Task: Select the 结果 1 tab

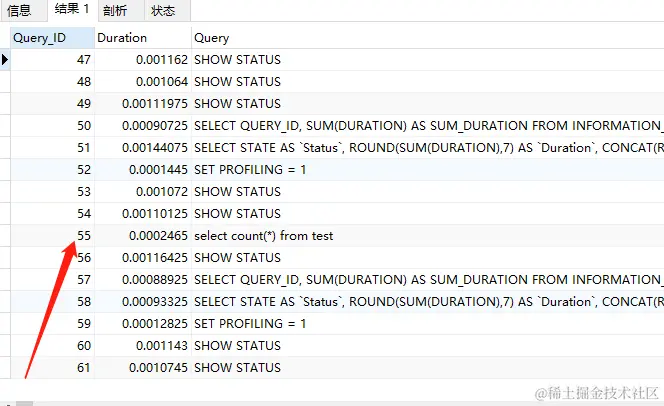Action: pos(72,9)
